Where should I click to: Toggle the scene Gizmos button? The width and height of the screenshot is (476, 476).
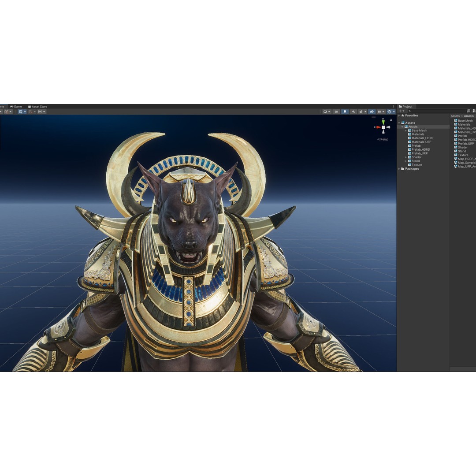[x=389, y=112]
